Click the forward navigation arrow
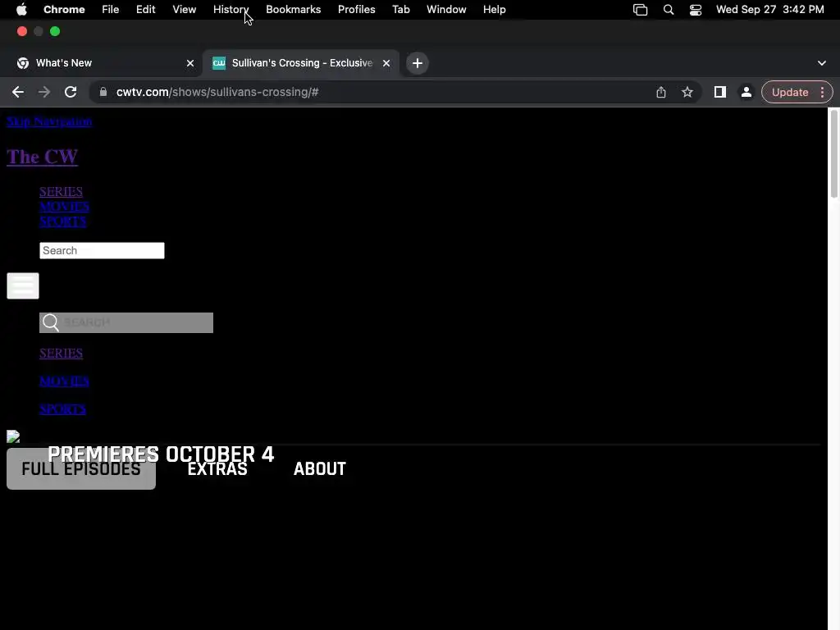 44,92
